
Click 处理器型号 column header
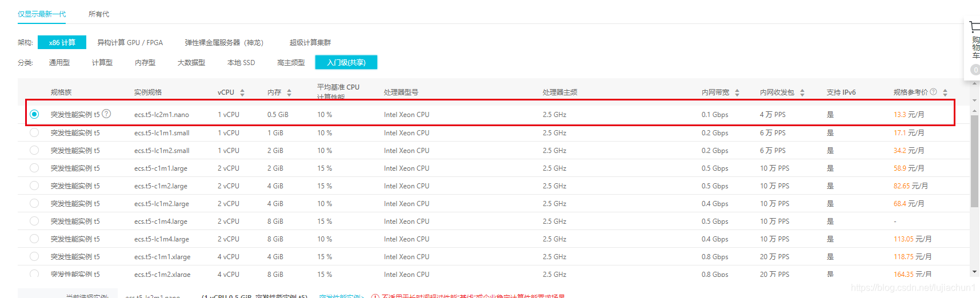click(x=401, y=92)
